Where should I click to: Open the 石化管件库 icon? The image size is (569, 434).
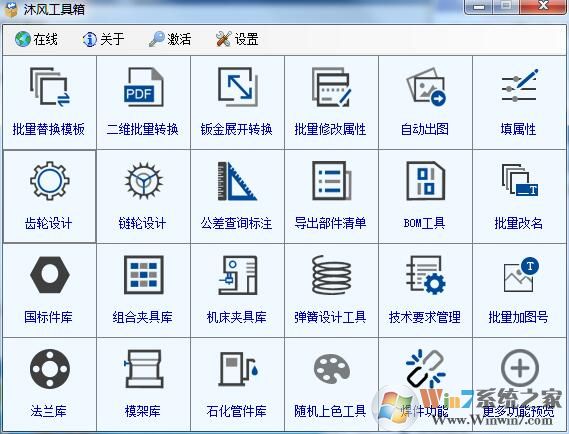238,369
